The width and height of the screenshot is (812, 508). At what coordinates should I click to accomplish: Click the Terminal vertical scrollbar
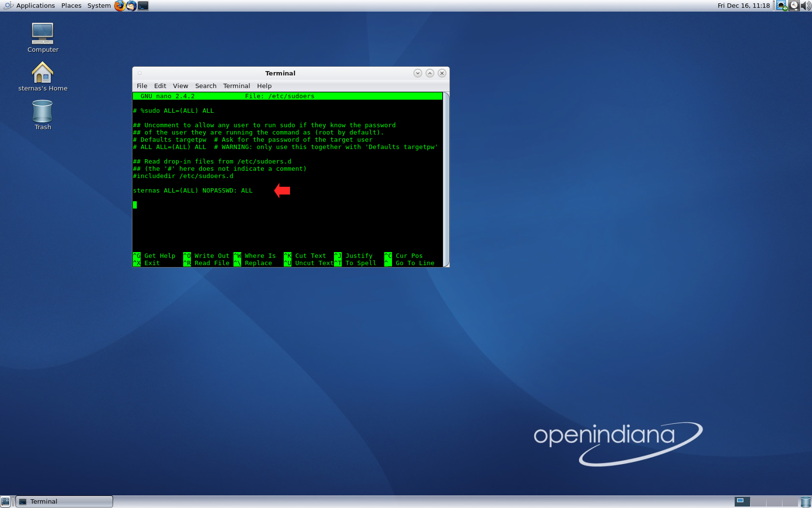[x=446, y=179]
